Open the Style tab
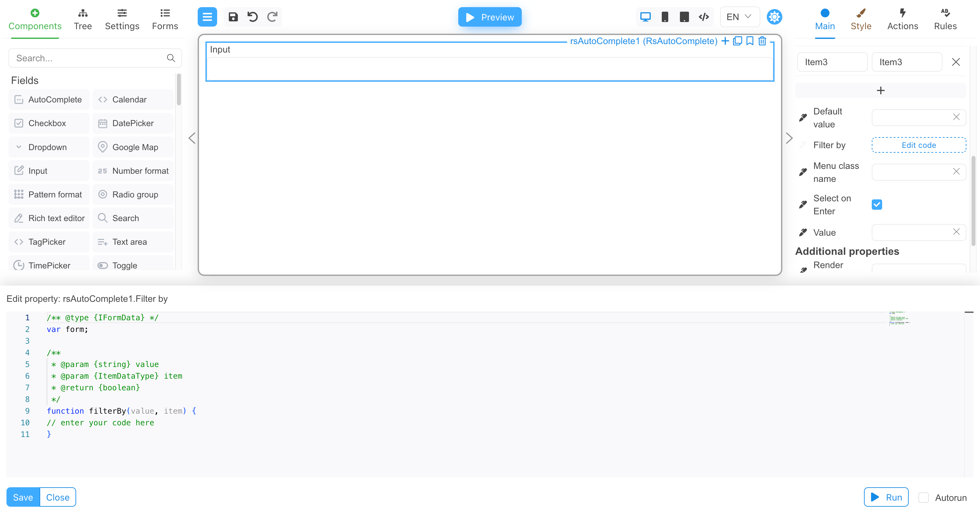 (x=861, y=20)
